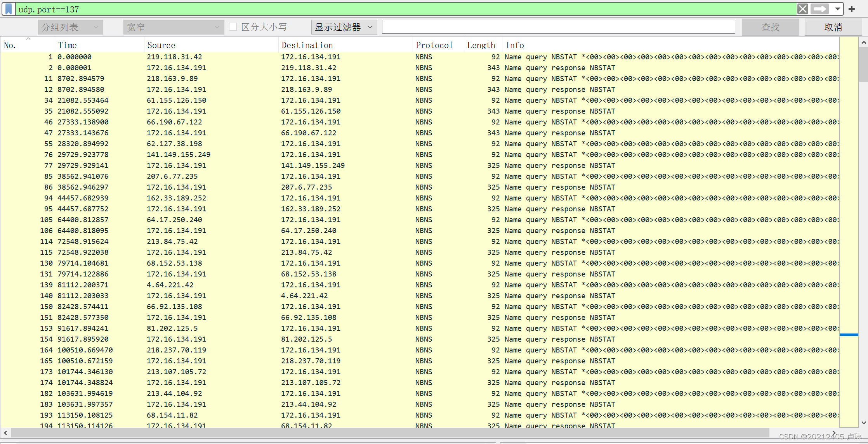This screenshot has width=868, height=444.
Task: Sort by the Time column header
Action: point(99,45)
